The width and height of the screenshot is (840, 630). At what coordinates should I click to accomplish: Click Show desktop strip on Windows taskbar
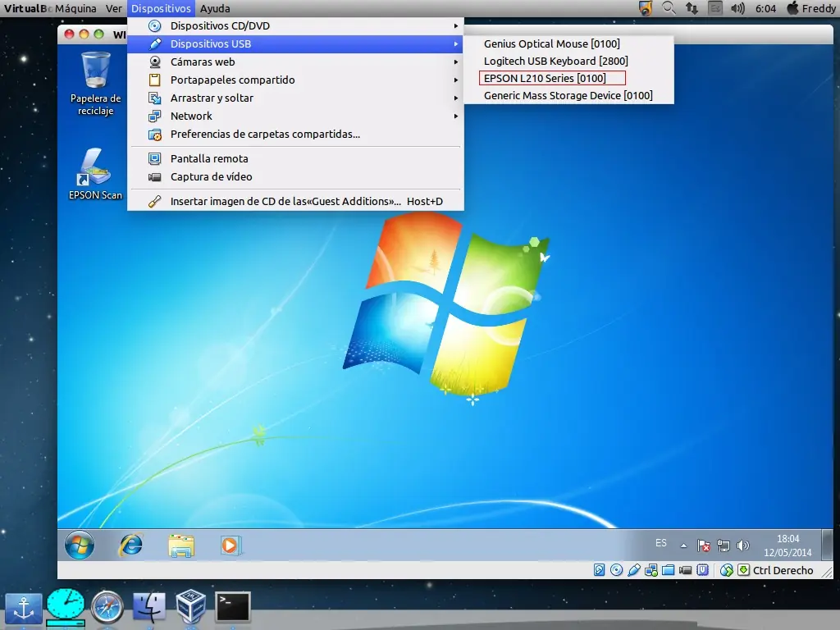tap(827, 545)
